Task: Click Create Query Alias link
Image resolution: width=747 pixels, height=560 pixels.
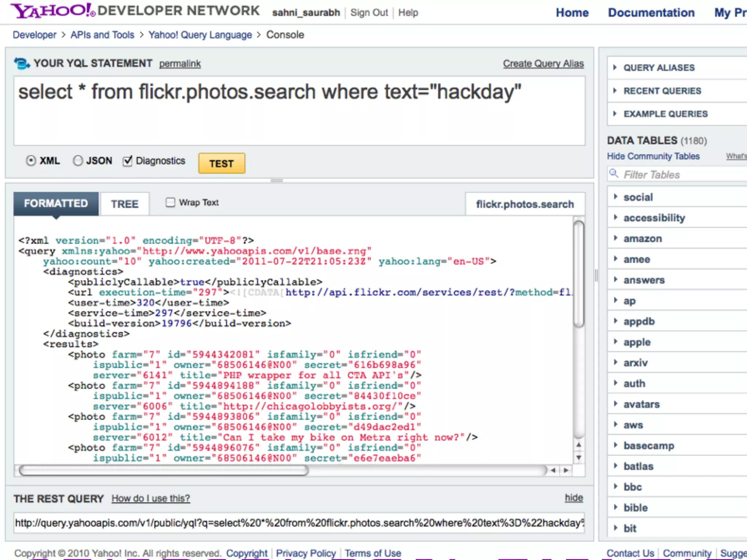Action: pos(543,63)
